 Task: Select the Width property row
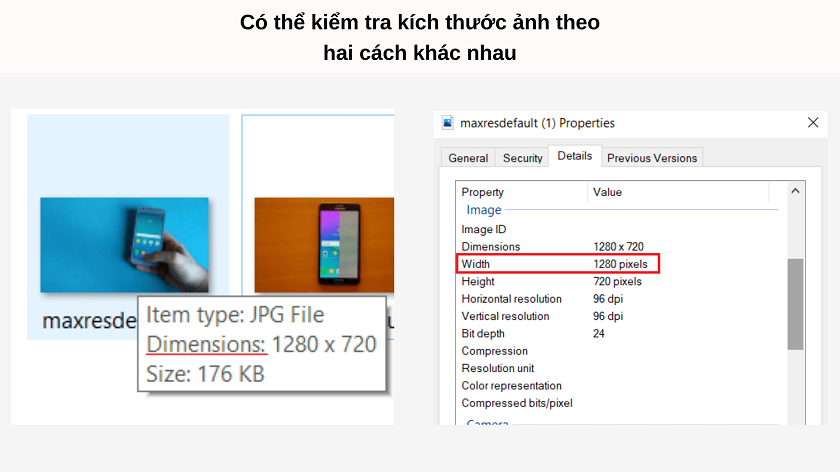click(557, 264)
